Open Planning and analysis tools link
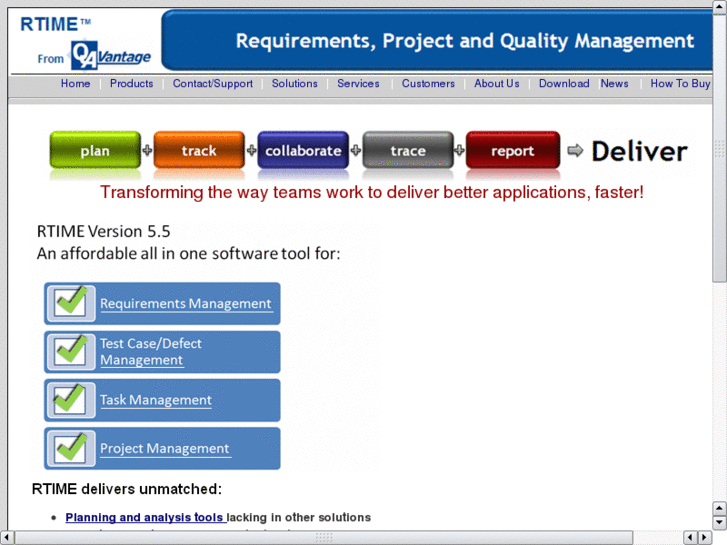Image resolution: width=727 pixels, height=545 pixels. [x=145, y=517]
